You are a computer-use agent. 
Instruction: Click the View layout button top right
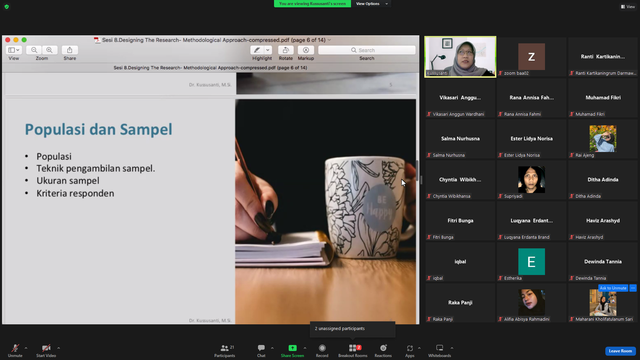pos(628,7)
